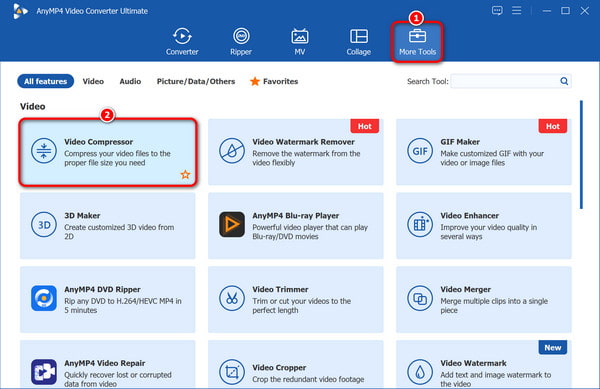The width and height of the screenshot is (600, 389).
Task: Click Favorites orange star icon
Action: [255, 81]
